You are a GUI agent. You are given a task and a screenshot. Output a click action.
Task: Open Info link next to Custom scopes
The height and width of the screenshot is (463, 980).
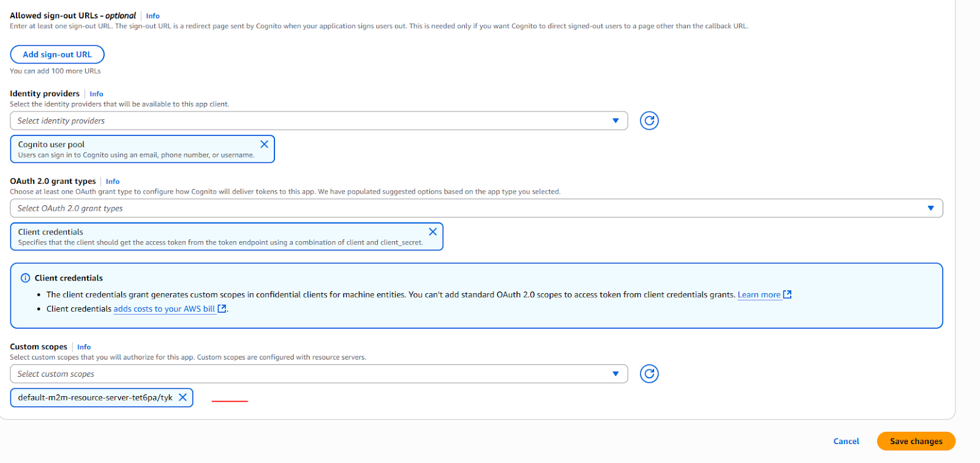[84, 347]
